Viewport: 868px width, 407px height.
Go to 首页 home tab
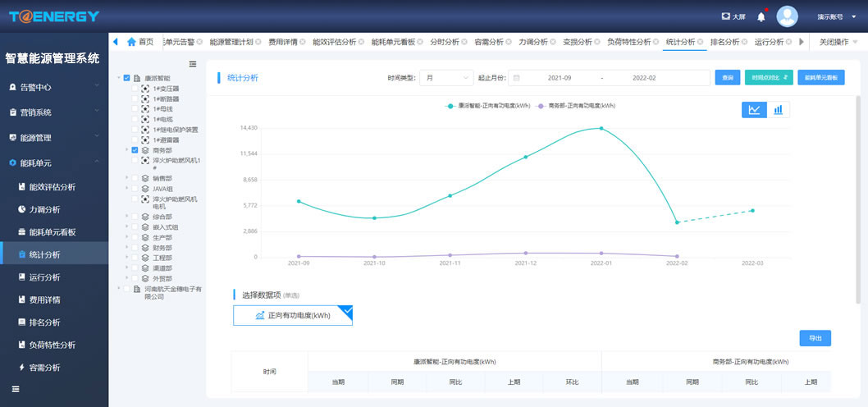click(139, 42)
